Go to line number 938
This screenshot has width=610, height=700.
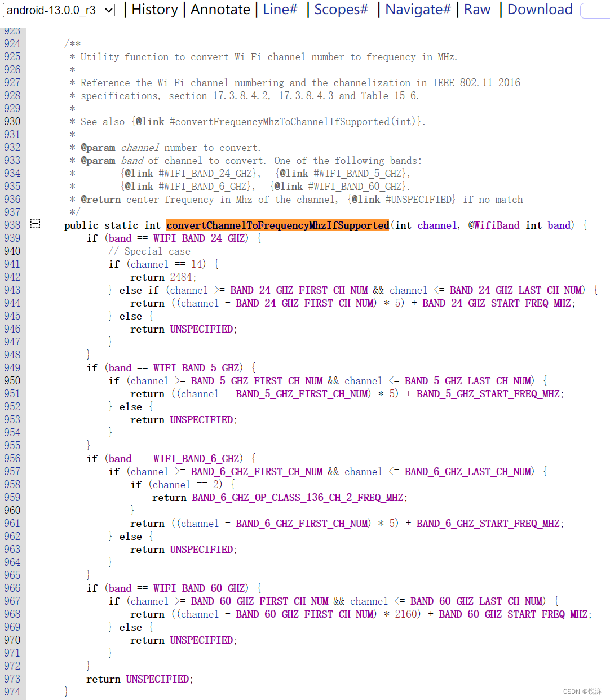12,225
